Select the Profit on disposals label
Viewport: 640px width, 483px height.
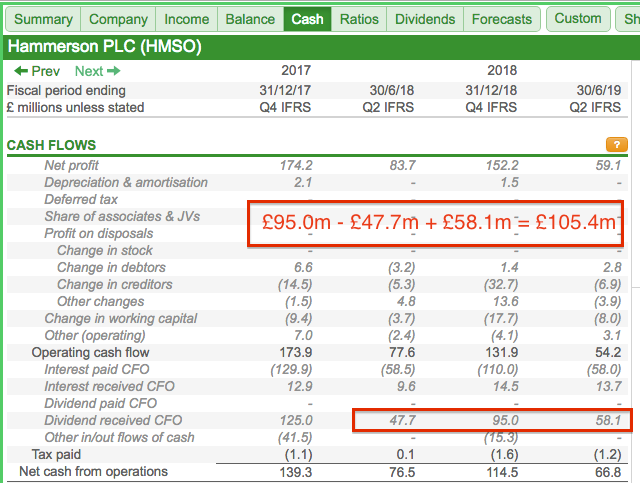[x=98, y=234]
